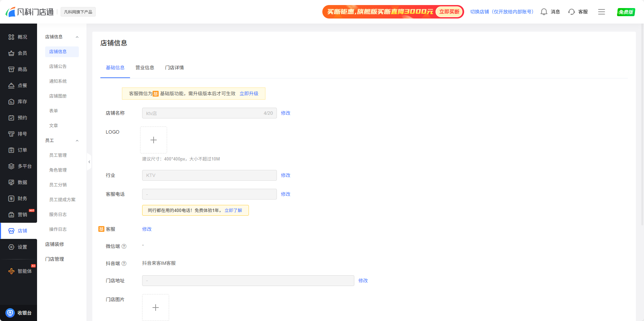
Task: Open 服务日志 in the submenu
Action: pyautogui.click(x=58, y=215)
